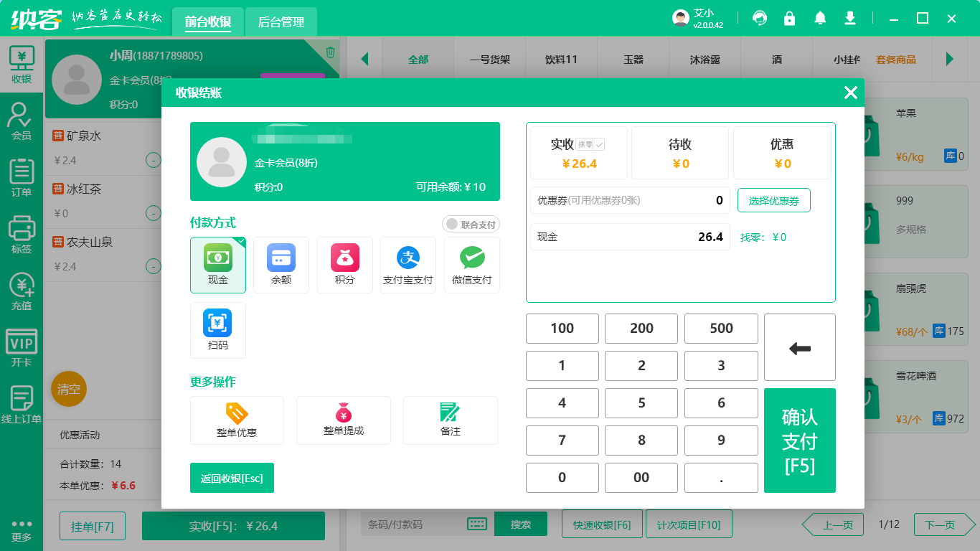Viewport: 980px width, 551px height.
Task: Click the 现金 amount input field
Action: [629, 237]
